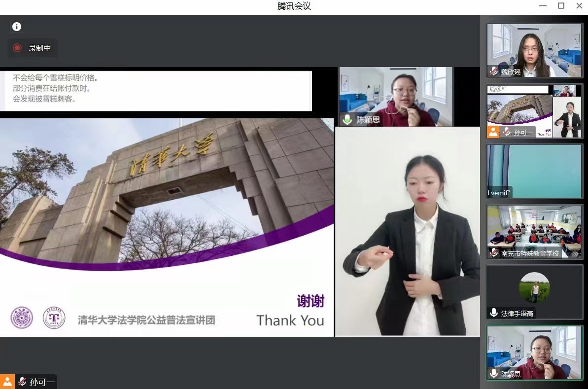Viewport: 588px width, 389px height.
Task: Click the microphone icon on 陈颖思 sidebar tile
Action: pyautogui.click(x=493, y=374)
